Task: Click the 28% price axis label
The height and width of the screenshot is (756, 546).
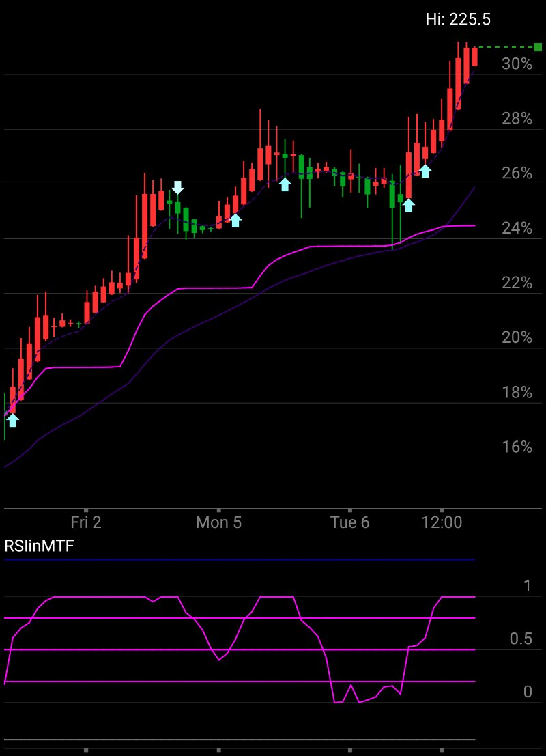Action: pos(517,119)
